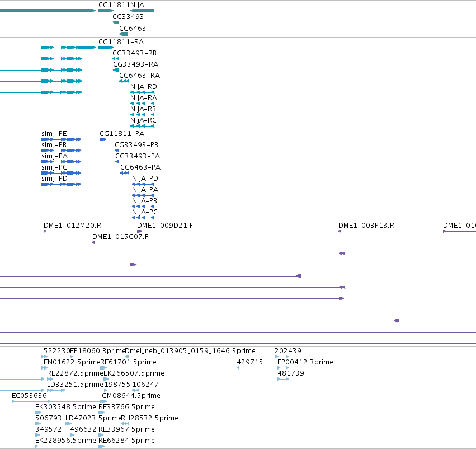Select protein simj-PB

[54, 145]
